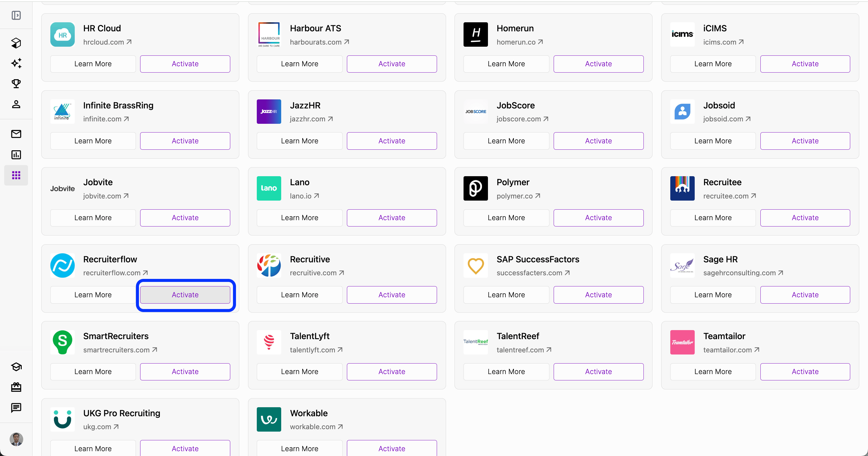Click the Homerun logo
The width and height of the screenshot is (868, 456).
[476, 34]
